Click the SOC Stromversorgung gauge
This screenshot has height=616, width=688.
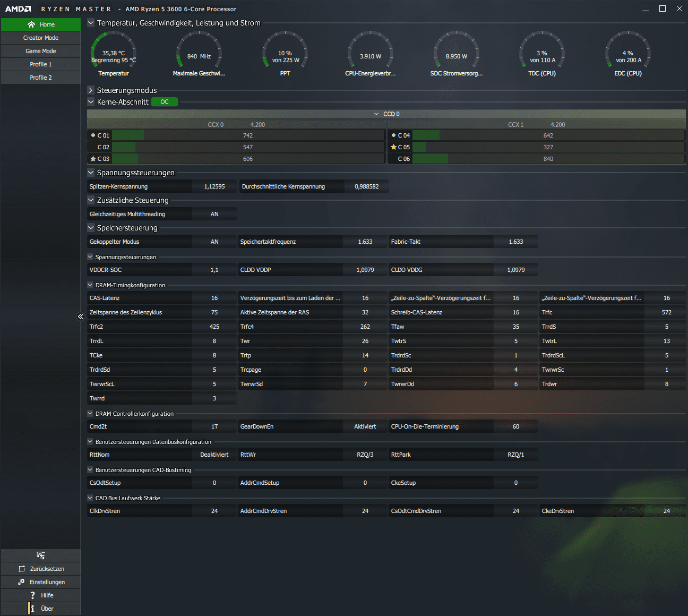pos(457,50)
